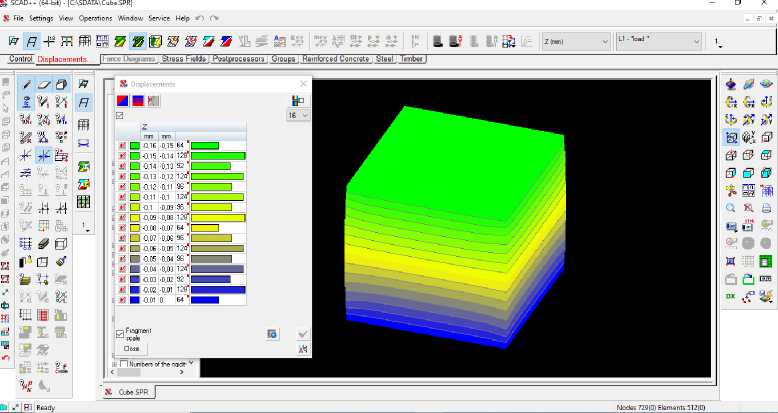Screen dimensions: 778x413
Task: Switch to the Control tab
Action: click(x=20, y=59)
